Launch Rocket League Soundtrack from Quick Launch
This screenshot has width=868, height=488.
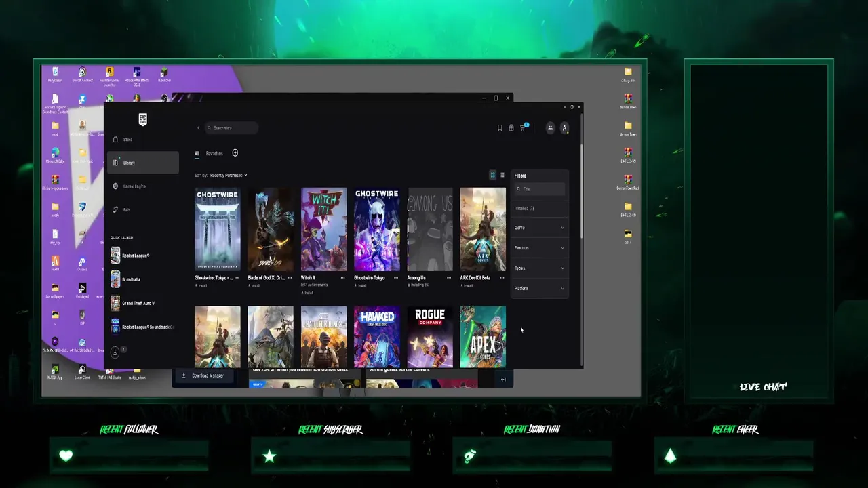141,327
